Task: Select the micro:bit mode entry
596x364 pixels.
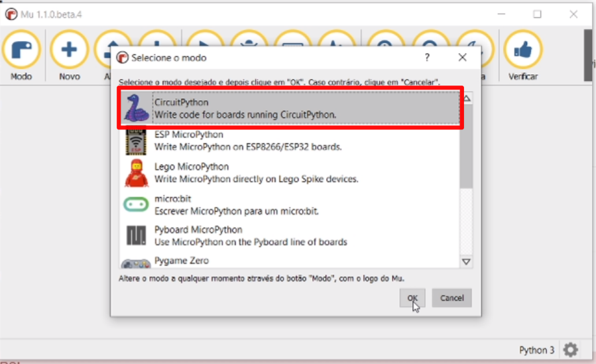Action: [290, 205]
